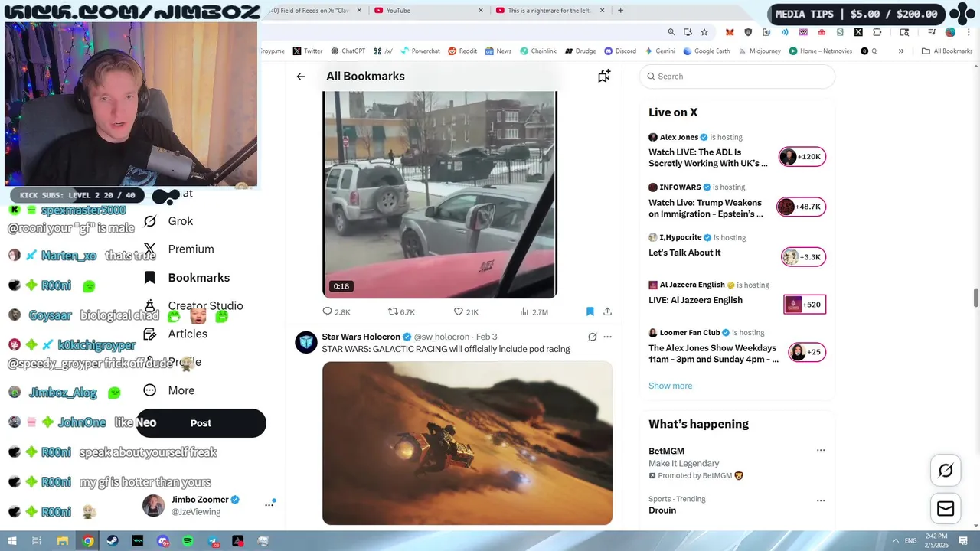Open Home – Netmovies bookmark
This screenshot has width=980, height=551.
[x=822, y=51]
